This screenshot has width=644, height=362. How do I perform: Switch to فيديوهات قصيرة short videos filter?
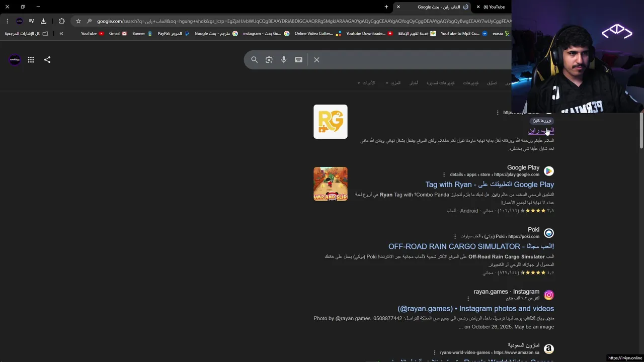coord(441,83)
